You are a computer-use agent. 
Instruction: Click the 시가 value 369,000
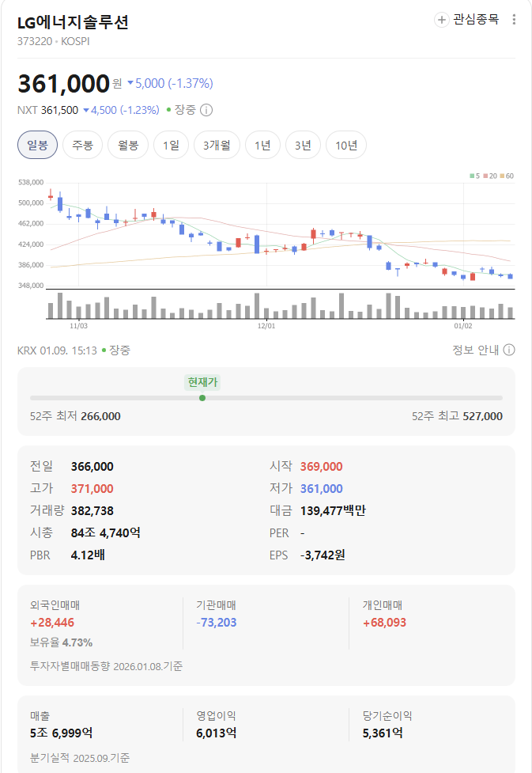(321, 466)
